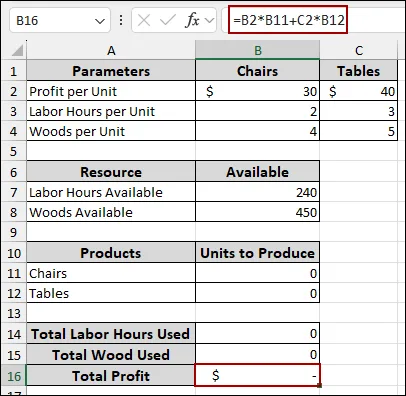Image resolution: width=406 pixels, height=396 pixels.
Task: Select the Tables label in row 12
Action: click(x=111, y=293)
